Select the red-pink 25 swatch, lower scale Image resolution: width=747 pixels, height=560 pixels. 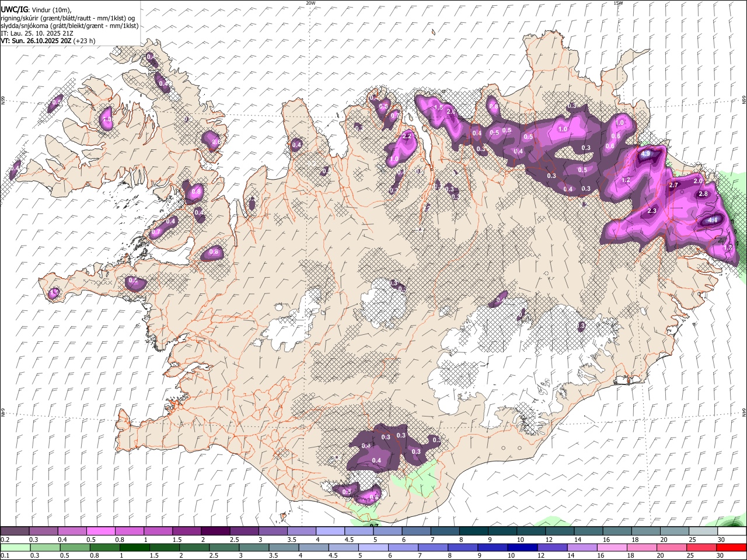pyautogui.click(x=701, y=547)
